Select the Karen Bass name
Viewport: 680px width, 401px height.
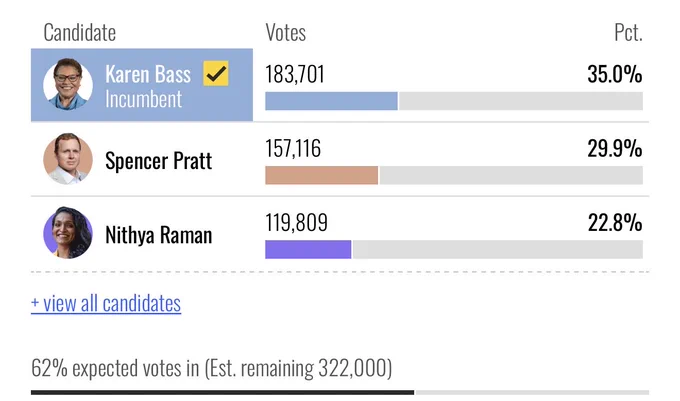pos(148,74)
